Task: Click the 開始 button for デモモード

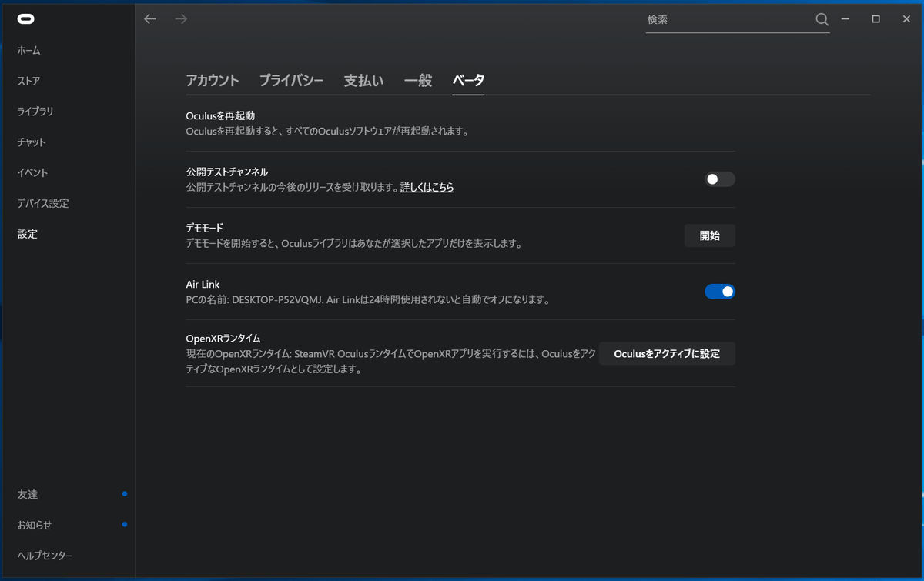Action: 710,235
